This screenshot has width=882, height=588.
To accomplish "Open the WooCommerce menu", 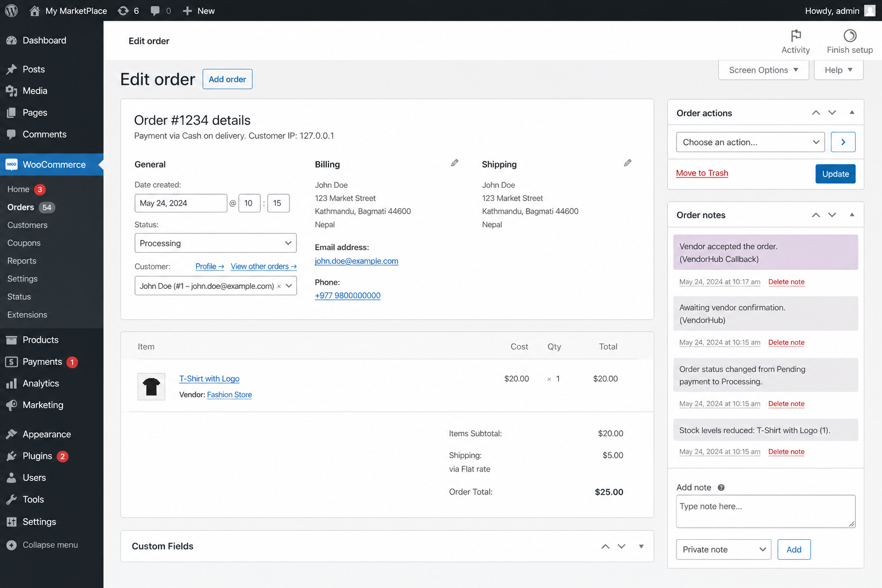I will [x=52, y=164].
